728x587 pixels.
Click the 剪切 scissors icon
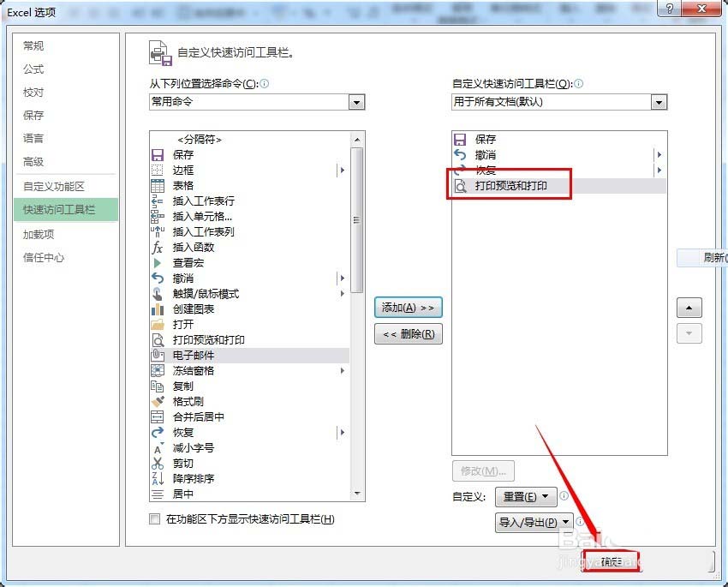coord(158,463)
